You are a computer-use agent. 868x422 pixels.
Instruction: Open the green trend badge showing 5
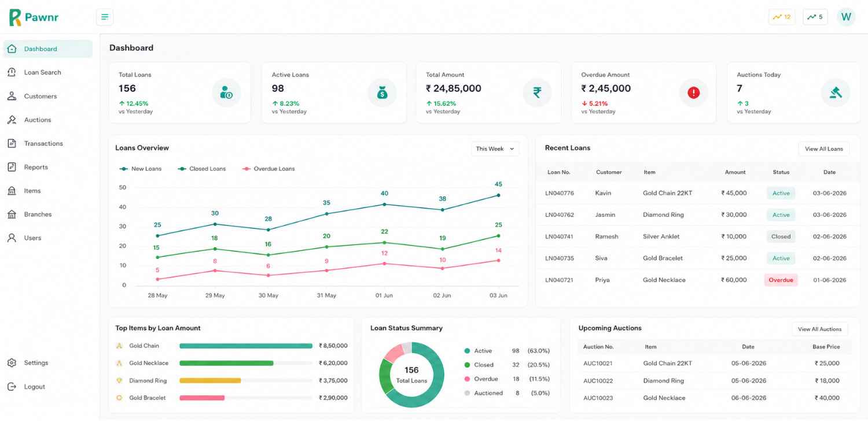815,17
